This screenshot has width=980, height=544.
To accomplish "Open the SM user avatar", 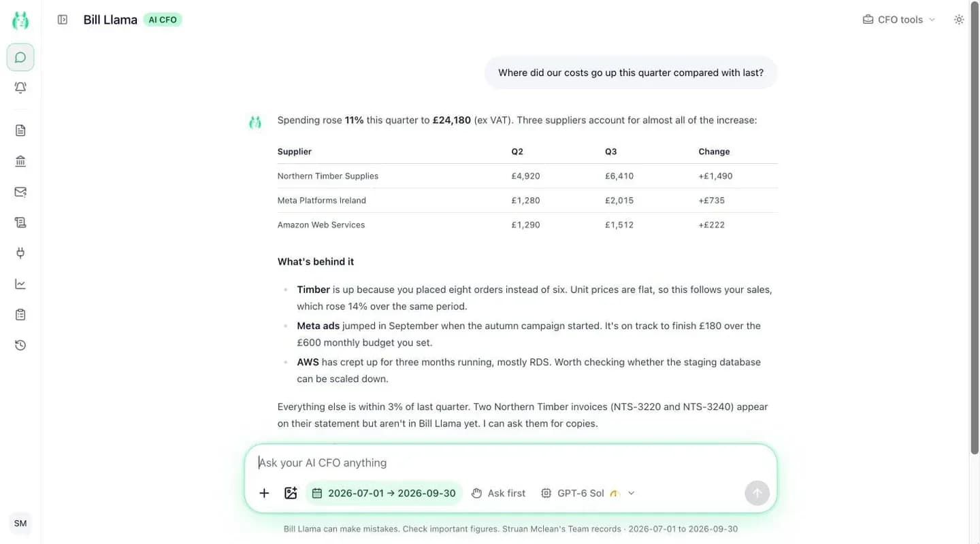I will [x=20, y=523].
